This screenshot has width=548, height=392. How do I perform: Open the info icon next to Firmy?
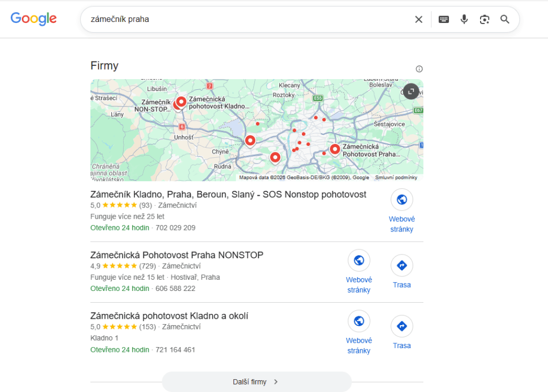pos(419,69)
